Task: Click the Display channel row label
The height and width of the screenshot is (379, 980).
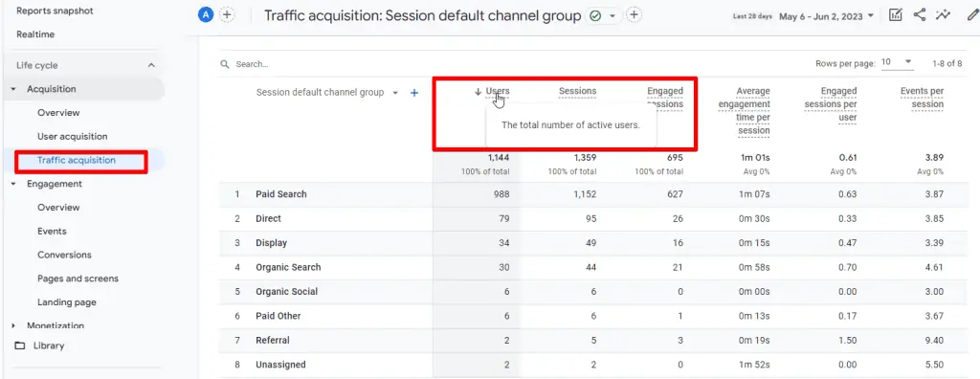Action: pos(271,243)
